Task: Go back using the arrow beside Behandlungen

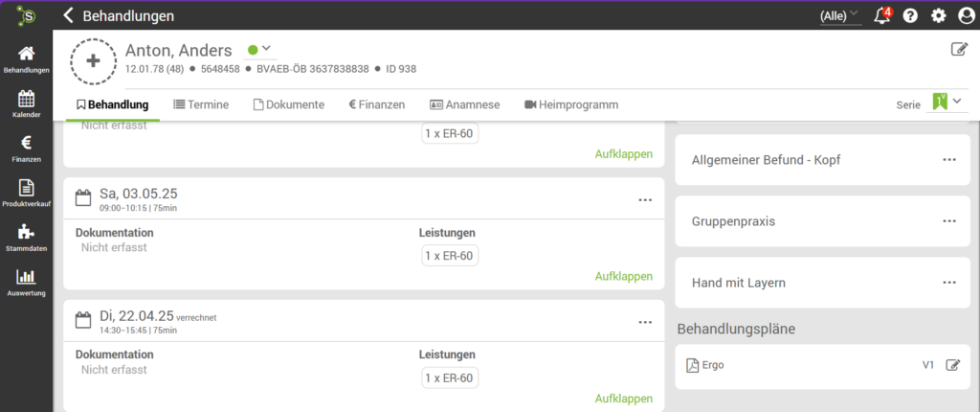Action: pos(68,15)
